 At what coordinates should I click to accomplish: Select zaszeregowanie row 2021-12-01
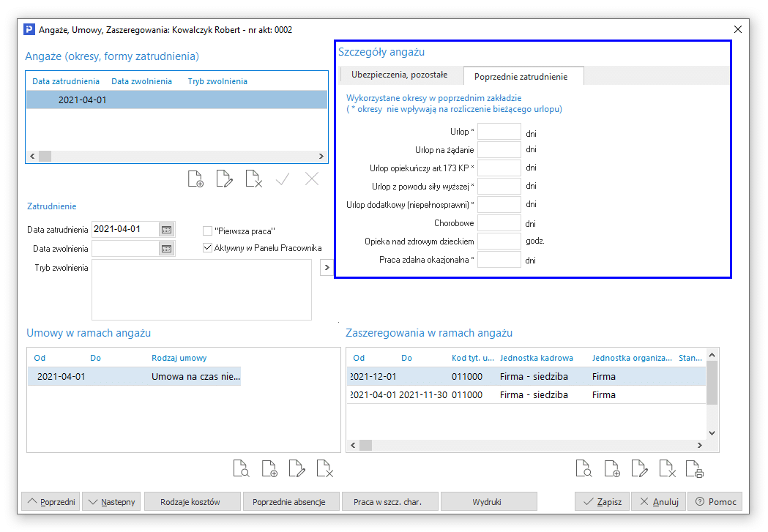[x=526, y=376]
